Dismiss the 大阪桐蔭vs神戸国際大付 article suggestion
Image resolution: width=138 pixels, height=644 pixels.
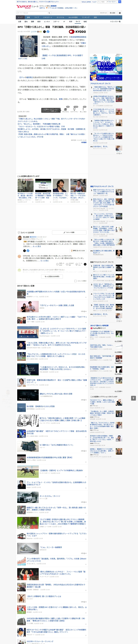pos(86,297)
